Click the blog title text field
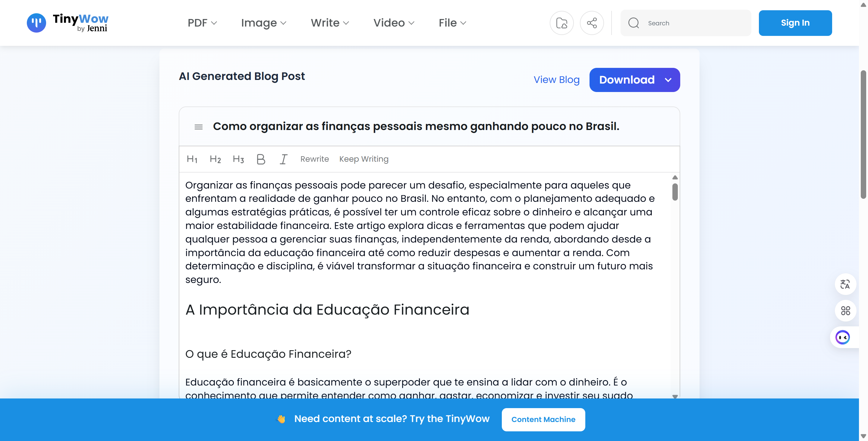The width and height of the screenshot is (868, 441). click(416, 126)
